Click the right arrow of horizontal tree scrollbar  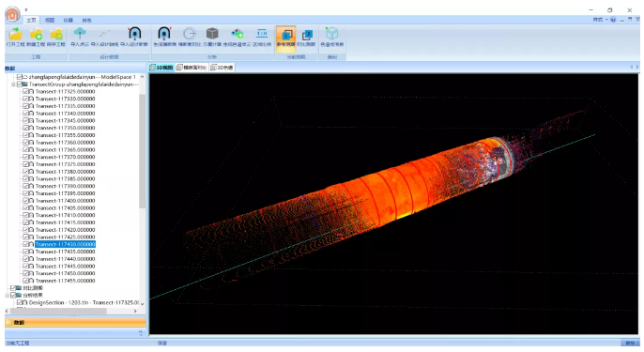135,311
